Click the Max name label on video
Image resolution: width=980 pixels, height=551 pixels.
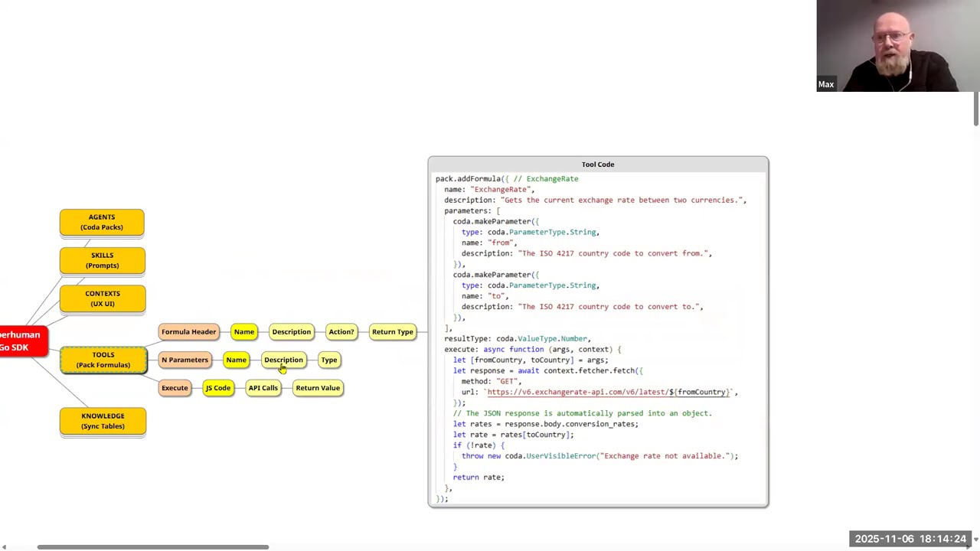[x=825, y=84]
